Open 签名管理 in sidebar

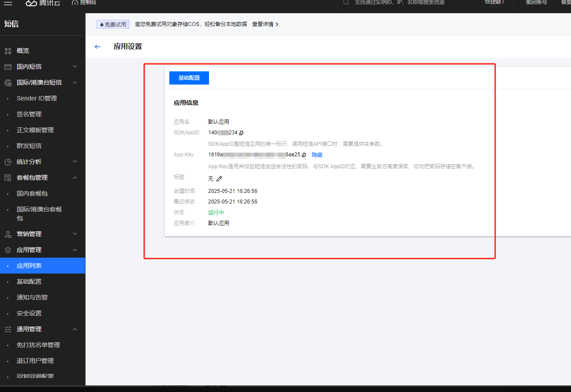pyautogui.click(x=29, y=114)
